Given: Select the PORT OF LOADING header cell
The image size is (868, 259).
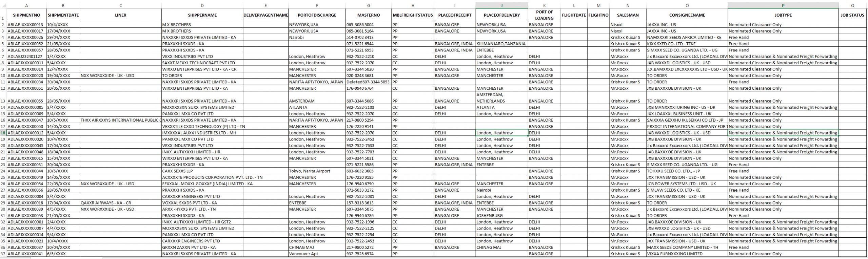Looking at the screenshot, I should (544, 15).
